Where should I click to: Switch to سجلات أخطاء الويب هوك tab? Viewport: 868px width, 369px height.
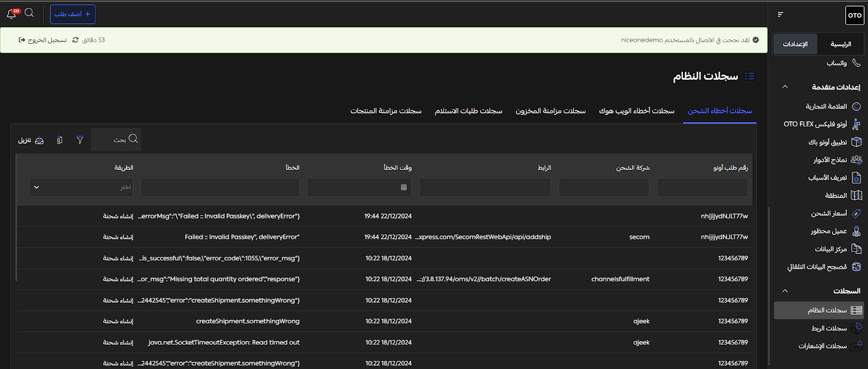coord(636,111)
